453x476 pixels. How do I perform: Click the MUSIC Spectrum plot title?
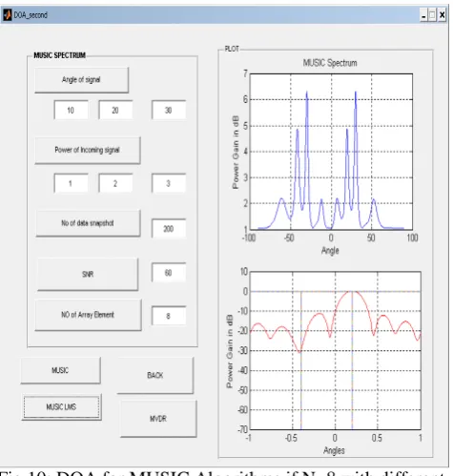click(330, 63)
